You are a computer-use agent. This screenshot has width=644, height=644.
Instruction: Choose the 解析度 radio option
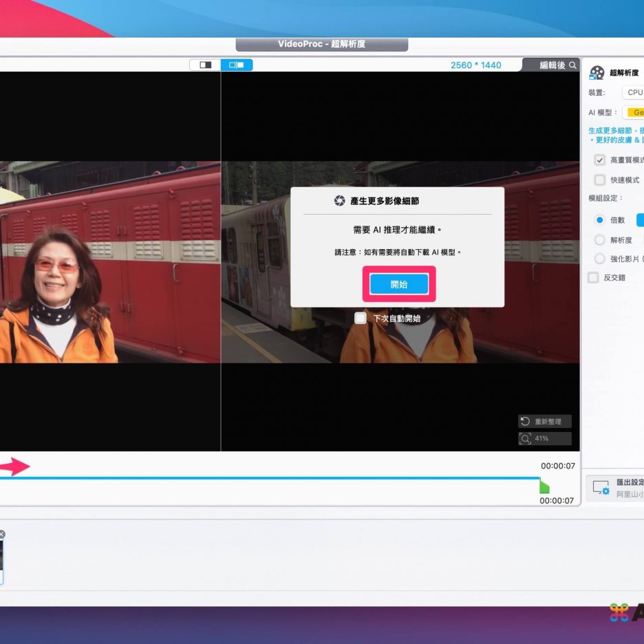click(x=599, y=240)
